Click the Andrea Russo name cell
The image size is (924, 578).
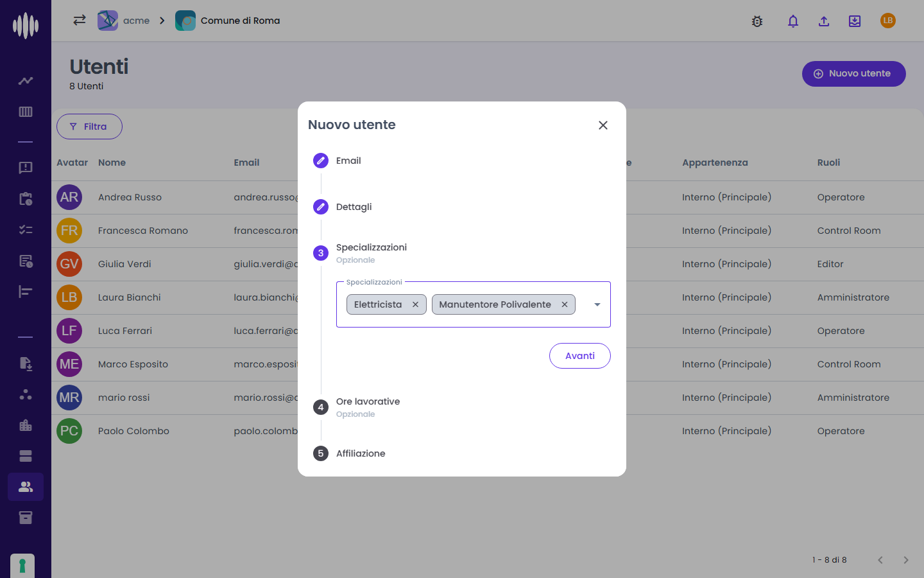(x=130, y=197)
